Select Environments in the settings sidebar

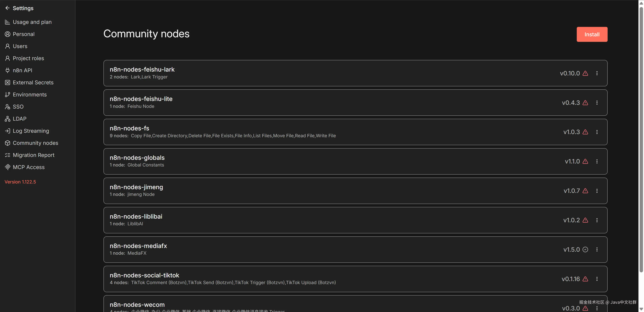(30, 94)
